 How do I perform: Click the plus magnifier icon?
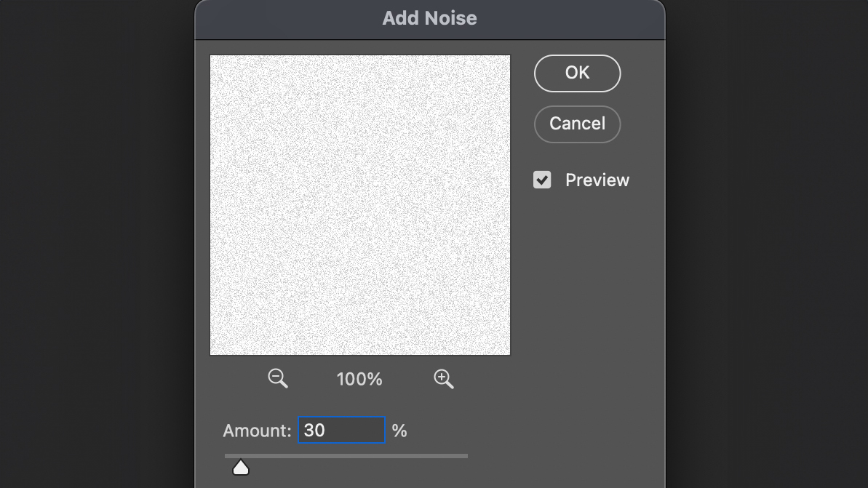(x=444, y=378)
